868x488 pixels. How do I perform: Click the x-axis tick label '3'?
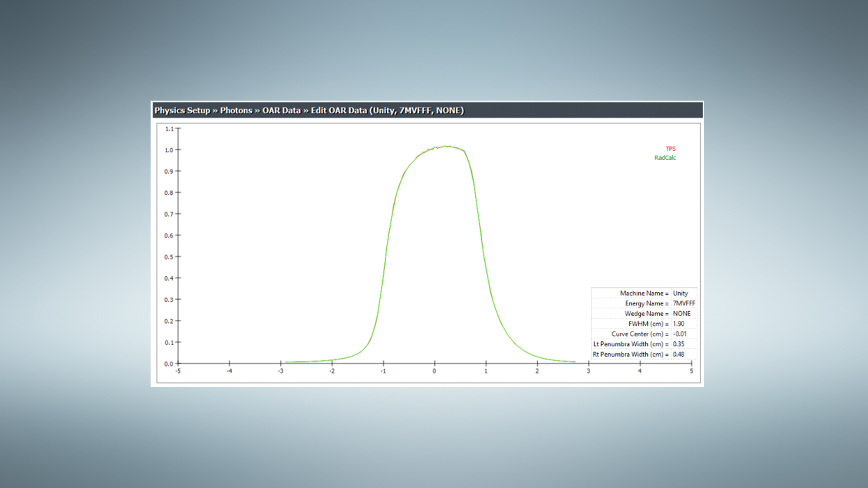click(x=589, y=371)
